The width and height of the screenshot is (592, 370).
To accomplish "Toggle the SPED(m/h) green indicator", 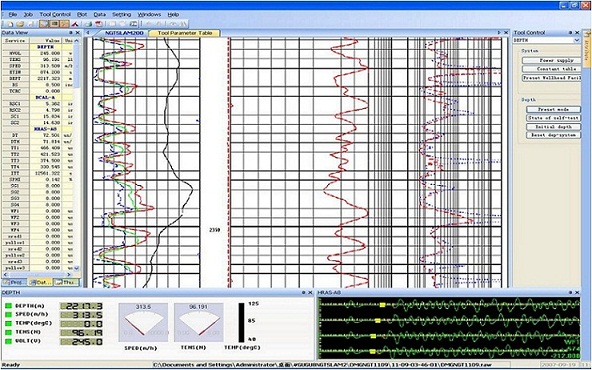I will coord(8,314).
